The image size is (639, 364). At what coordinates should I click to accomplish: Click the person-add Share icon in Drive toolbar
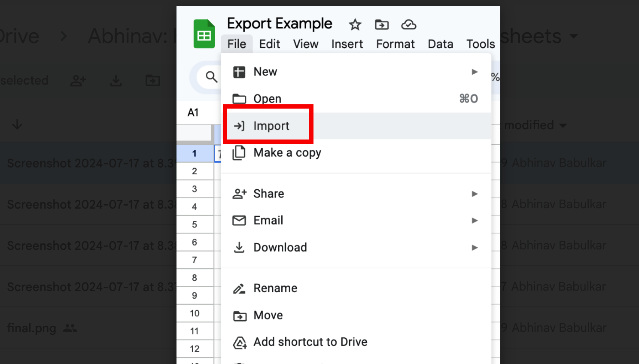click(x=78, y=80)
